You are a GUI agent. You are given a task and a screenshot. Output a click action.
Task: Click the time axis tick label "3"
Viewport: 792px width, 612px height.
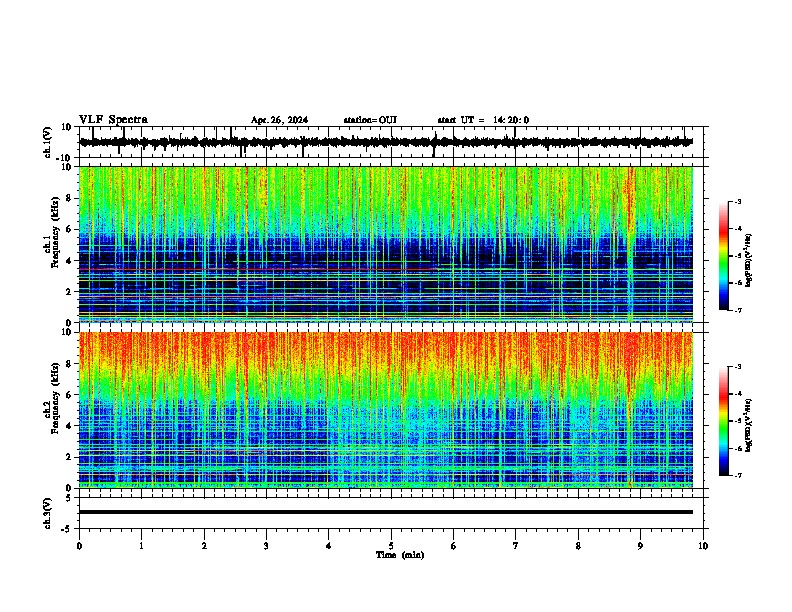pos(266,546)
